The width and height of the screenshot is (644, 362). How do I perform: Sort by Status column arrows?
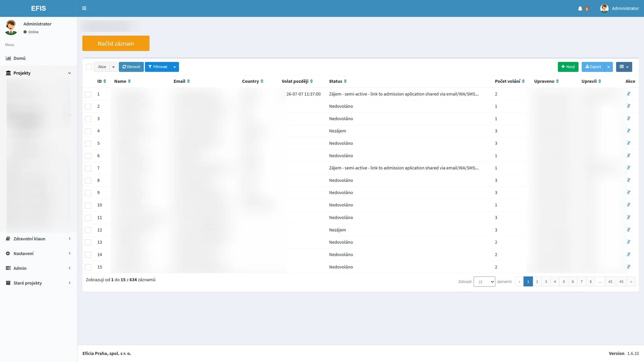(345, 81)
